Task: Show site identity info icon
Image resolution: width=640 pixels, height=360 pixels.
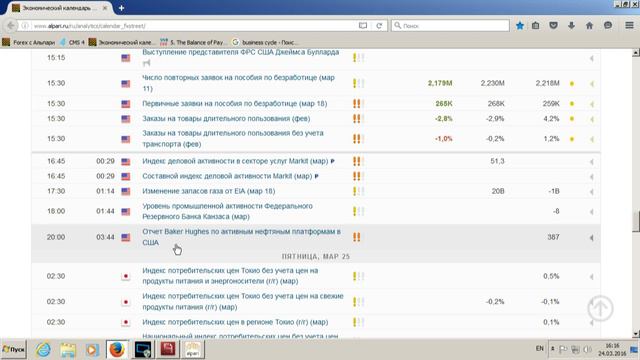Action: coord(25,26)
